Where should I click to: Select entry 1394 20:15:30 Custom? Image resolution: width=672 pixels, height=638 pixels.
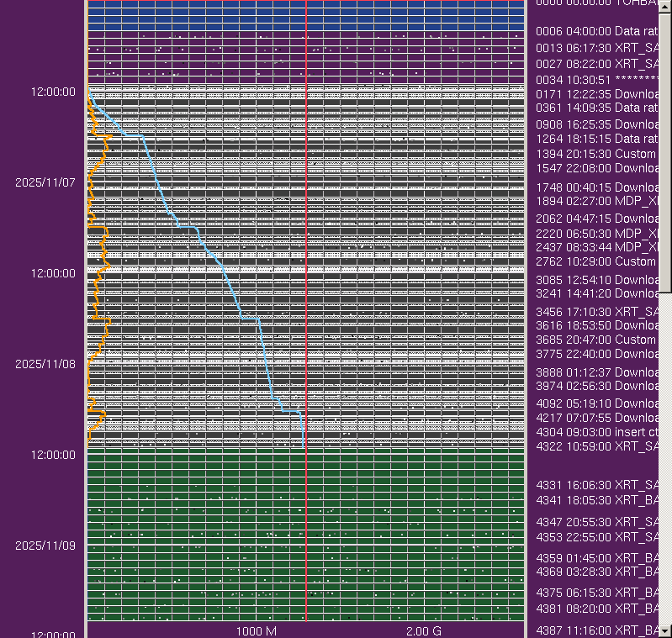[x=596, y=154]
